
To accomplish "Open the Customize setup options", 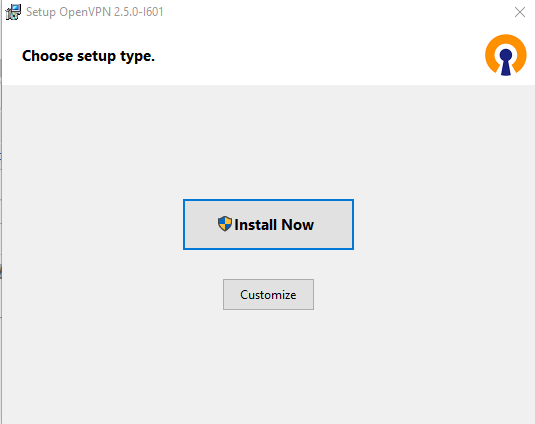I will click(268, 294).
